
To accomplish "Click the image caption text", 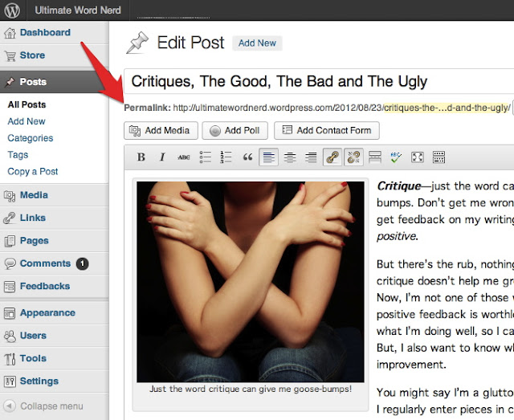I will point(251,389).
